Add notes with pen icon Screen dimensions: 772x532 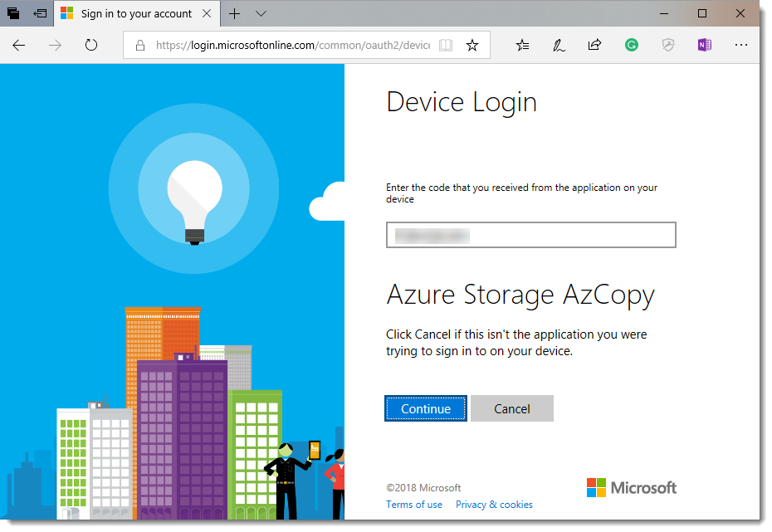[x=559, y=46]
